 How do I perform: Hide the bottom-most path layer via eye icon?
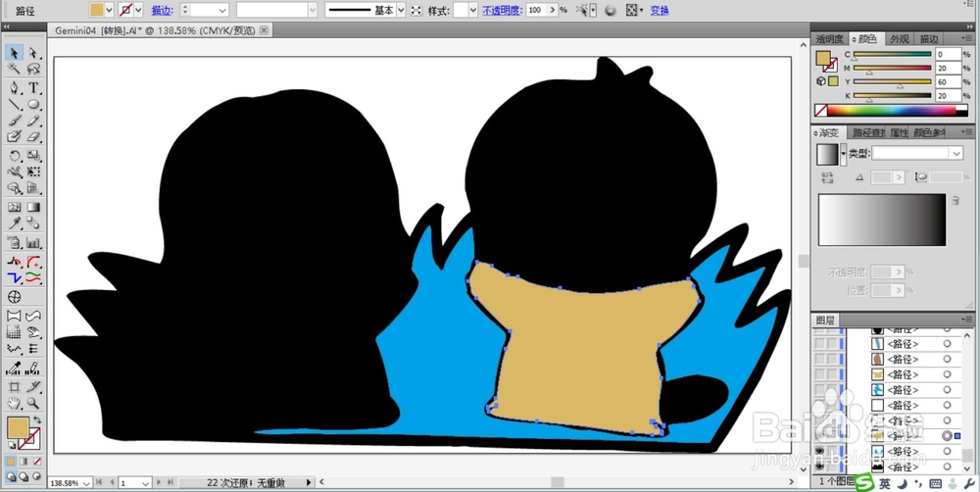point(819,467)
